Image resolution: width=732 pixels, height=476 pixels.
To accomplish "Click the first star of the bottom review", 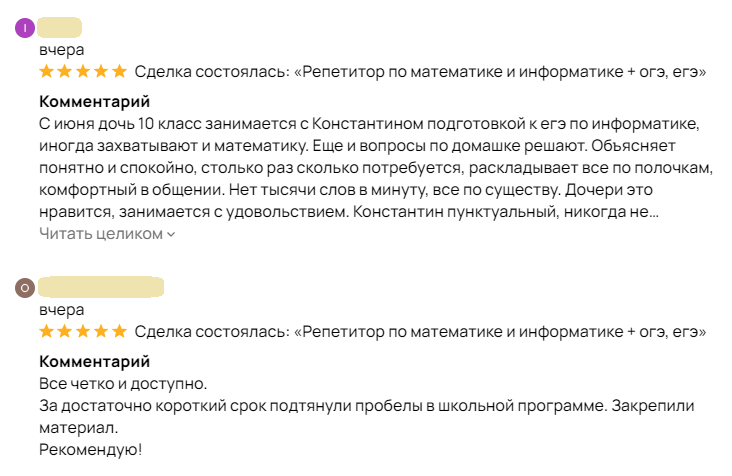I will pyautogui.click(x=47, y=331).
